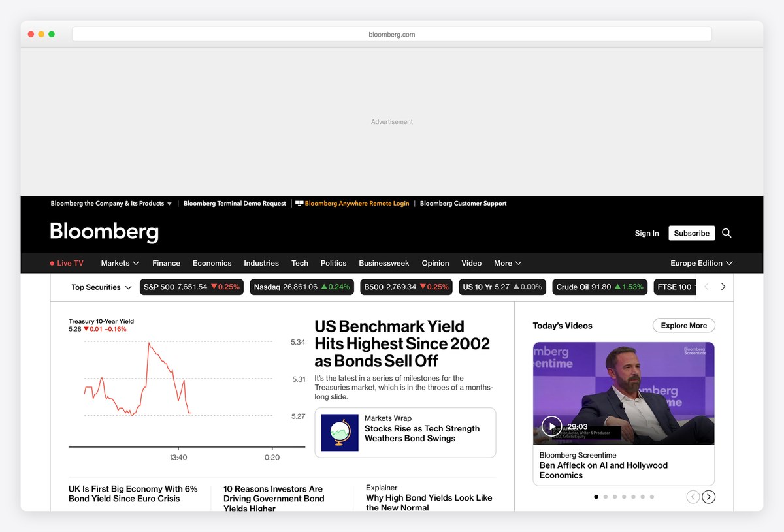Open S&P 500 ticker chip
This screenshot has height=532, width=784.
[191, 287]
